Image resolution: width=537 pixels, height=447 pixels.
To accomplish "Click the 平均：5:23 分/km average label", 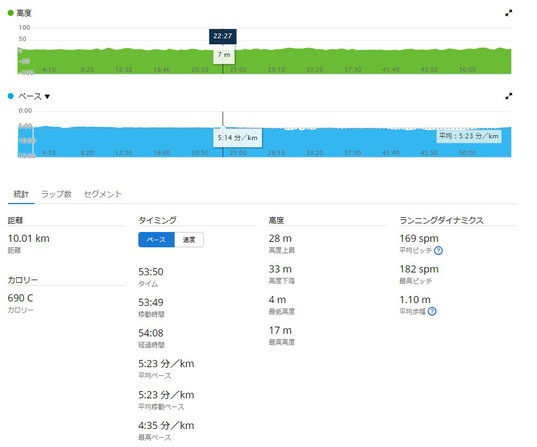I will 469,136.
